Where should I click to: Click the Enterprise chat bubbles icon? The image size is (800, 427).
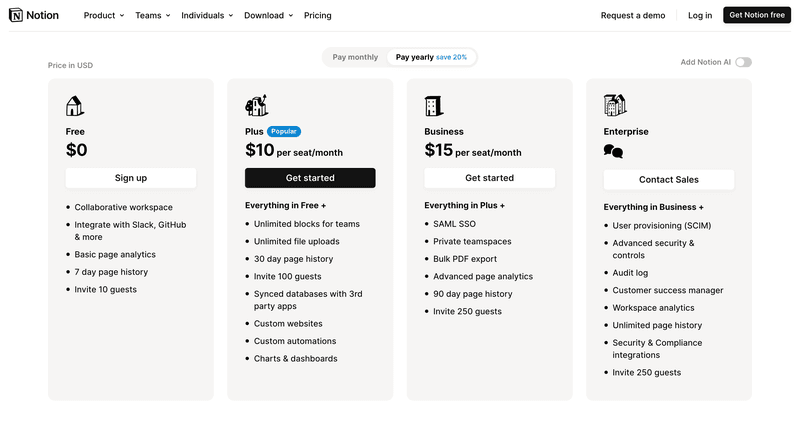point(613,152)
